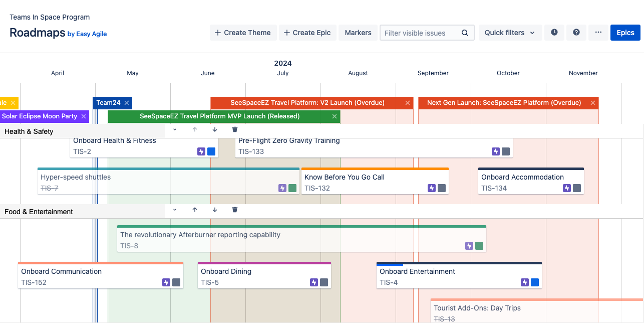Click trash icon on Health & Safety row

tap(235, 129)
